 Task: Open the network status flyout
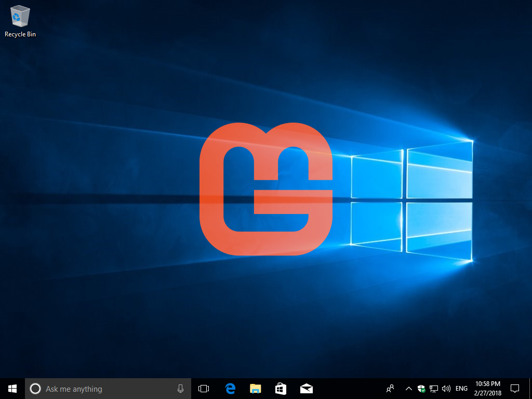click(434, 388)
